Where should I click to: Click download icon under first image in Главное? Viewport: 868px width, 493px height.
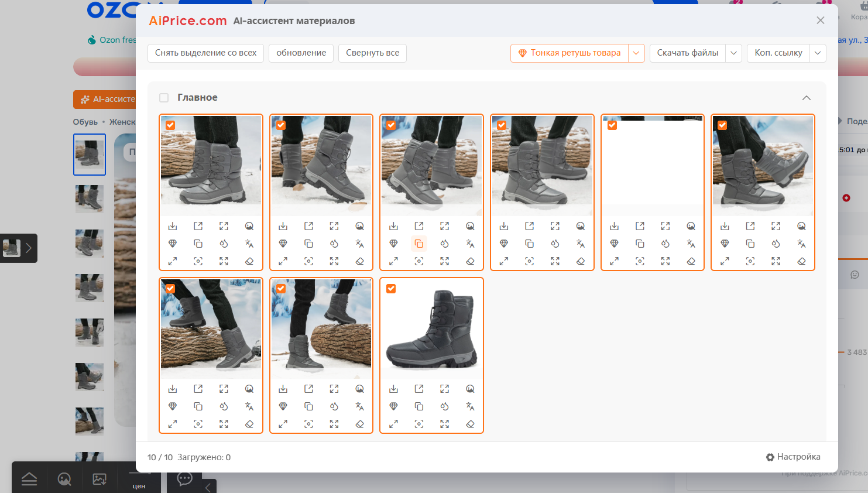(173, 226)
